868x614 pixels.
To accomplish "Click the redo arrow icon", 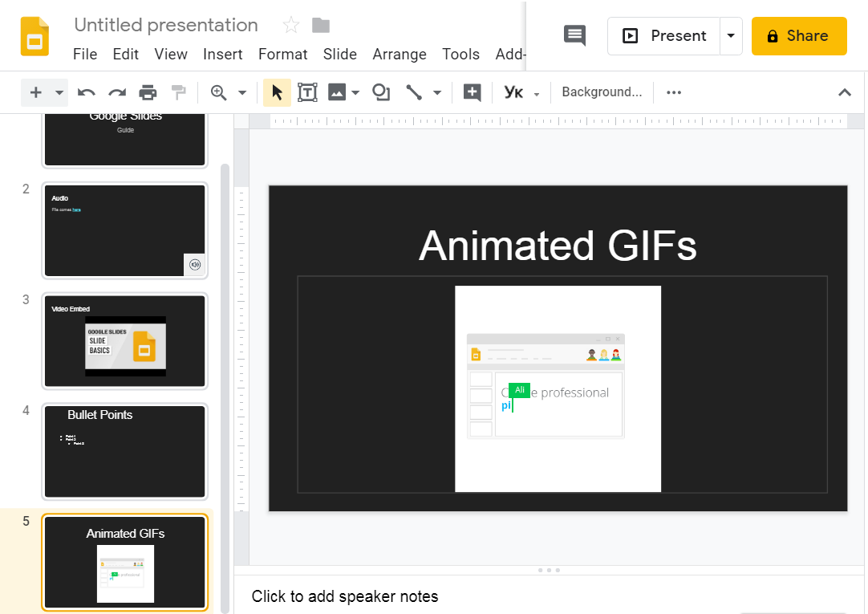I will tap(117, 92).
